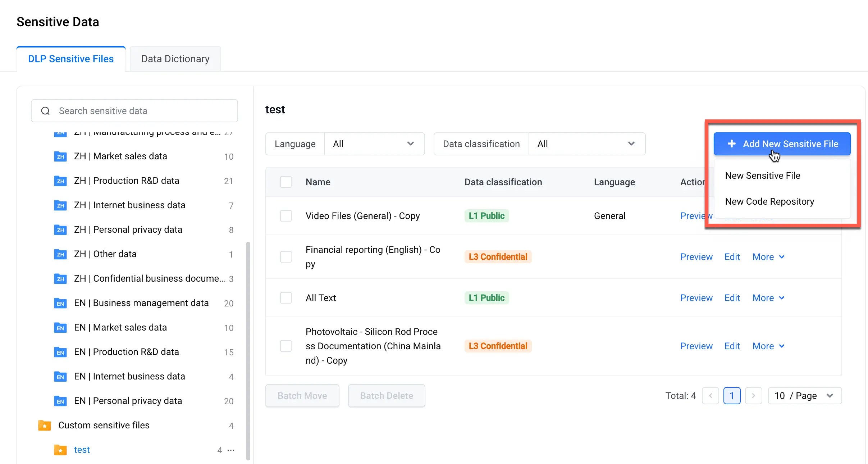Screen dimensions: 868x464
Task: Open the ZH Market sales data folder icon
Action: point(60,156)
